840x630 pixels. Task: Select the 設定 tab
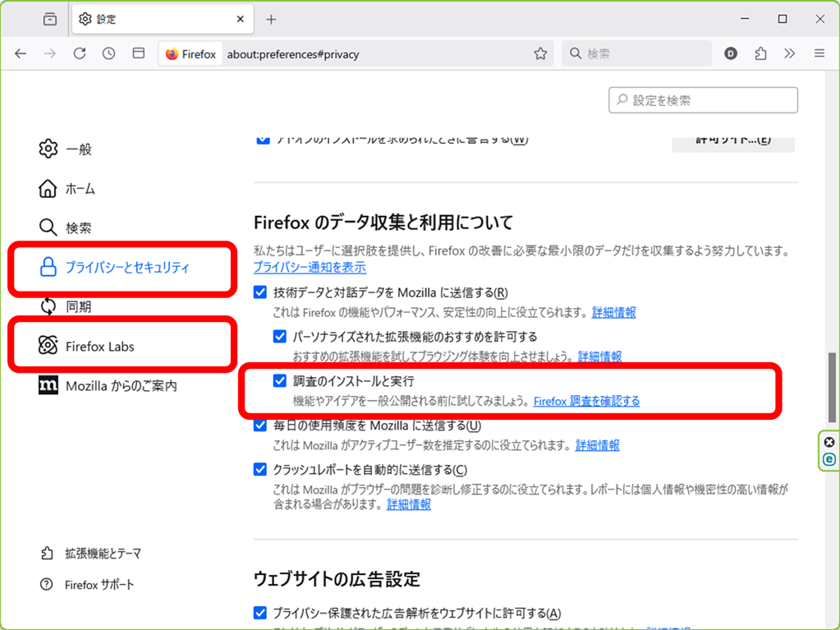162,19
